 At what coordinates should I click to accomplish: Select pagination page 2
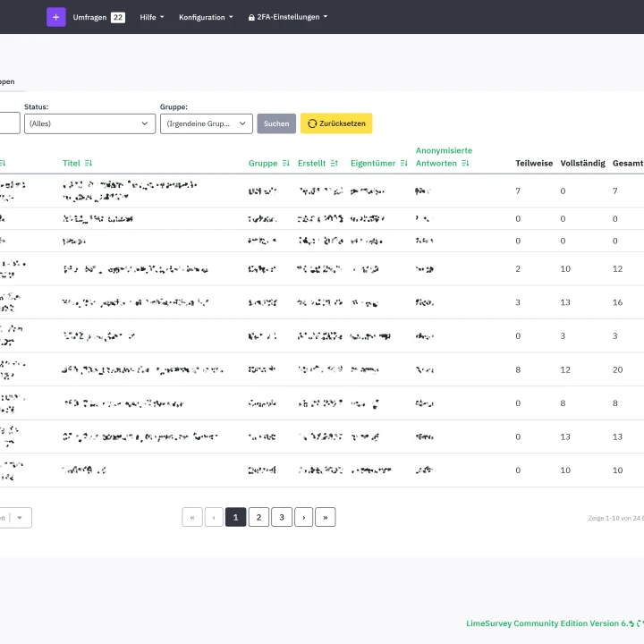258,517
